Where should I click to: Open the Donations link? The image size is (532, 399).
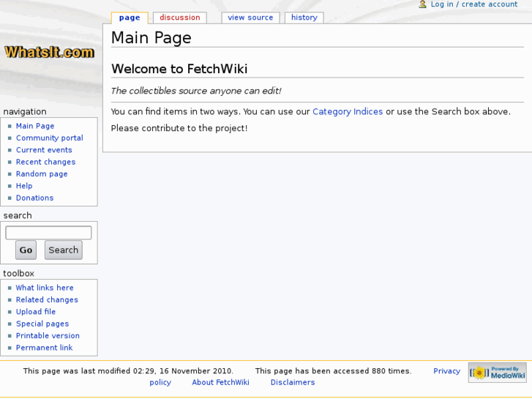pos(34,198)
